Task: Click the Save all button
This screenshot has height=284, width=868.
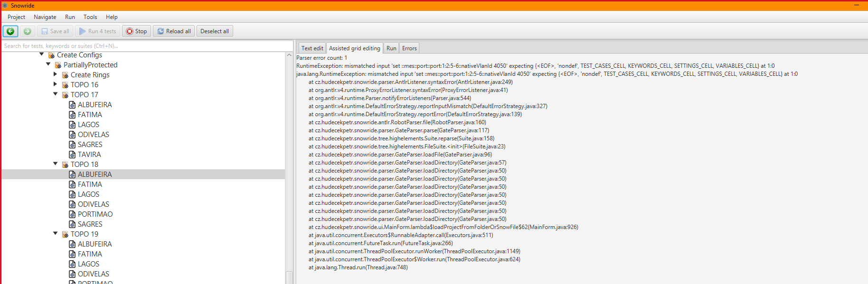Action: pyautogui.click(x=55, y=31)
